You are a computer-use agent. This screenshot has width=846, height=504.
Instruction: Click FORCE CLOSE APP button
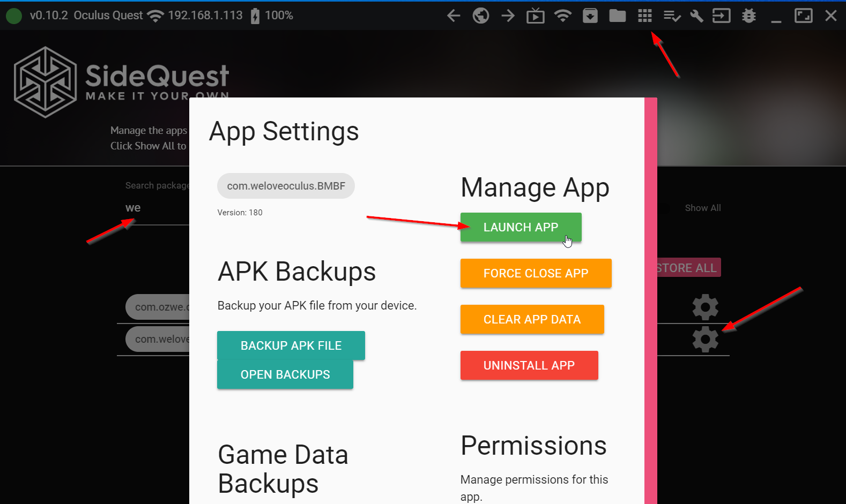click(536, 273)
